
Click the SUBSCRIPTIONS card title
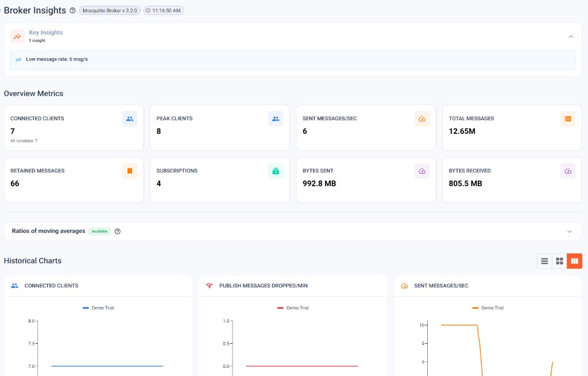coord(177,171)
